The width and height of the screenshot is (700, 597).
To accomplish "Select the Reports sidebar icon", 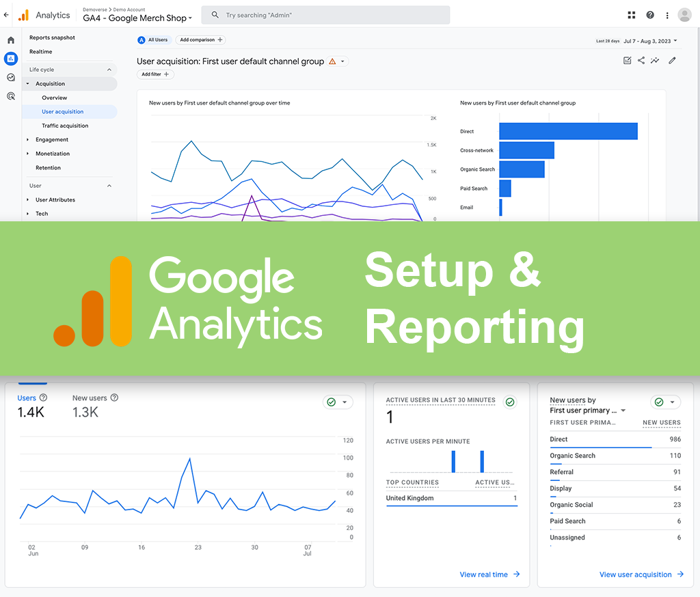I will (11, 59).
